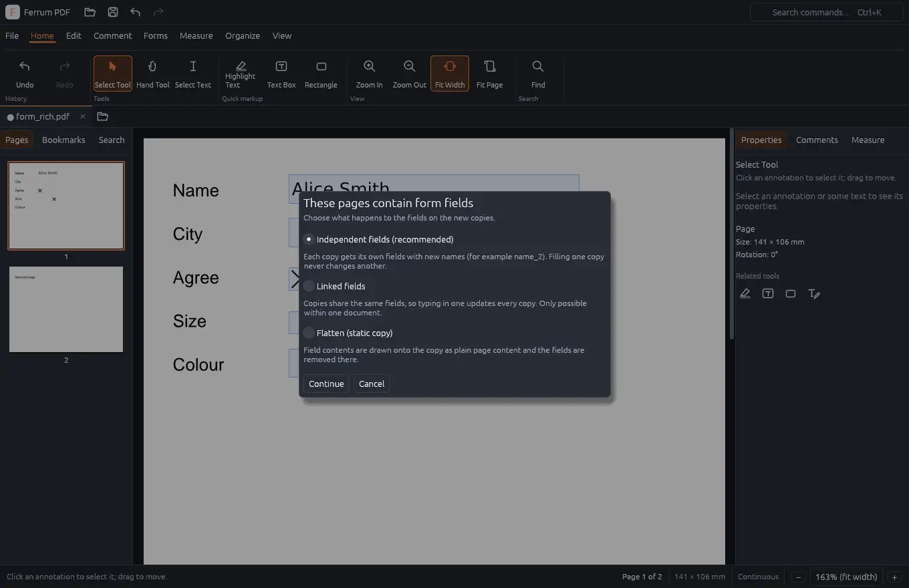Open the 163% (fit width) zoom dropdown

click(x=846, y=577)
